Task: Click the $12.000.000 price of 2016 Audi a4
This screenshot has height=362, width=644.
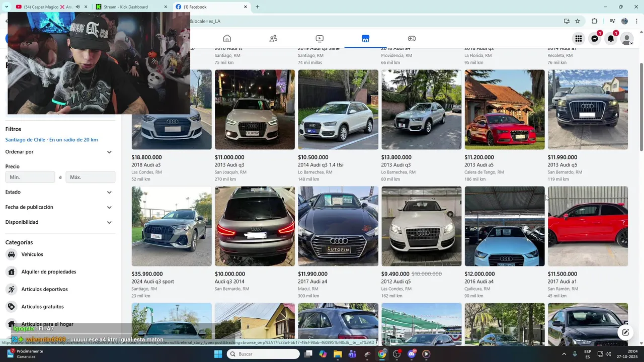Action: tap(479, 274)
